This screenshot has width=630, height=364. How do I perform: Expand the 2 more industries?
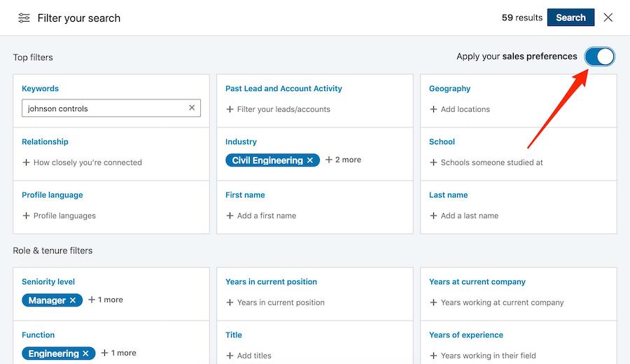(343, 160)
